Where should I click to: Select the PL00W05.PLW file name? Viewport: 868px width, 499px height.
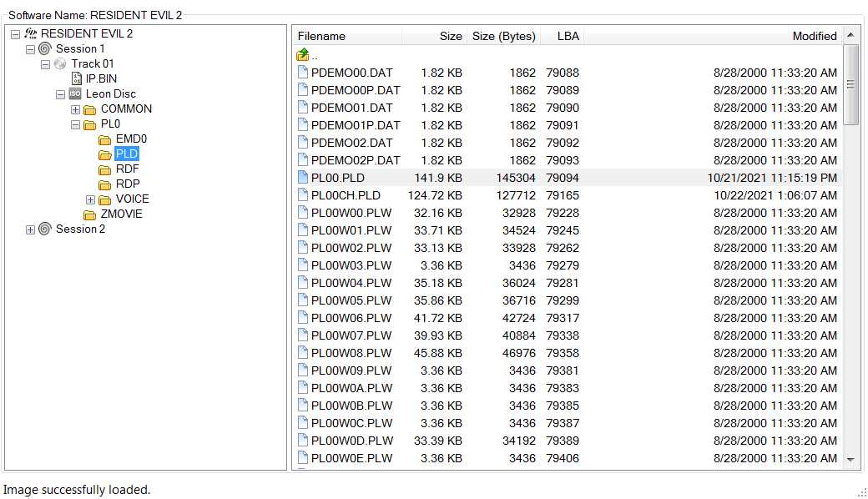click(x=351, y=300)
